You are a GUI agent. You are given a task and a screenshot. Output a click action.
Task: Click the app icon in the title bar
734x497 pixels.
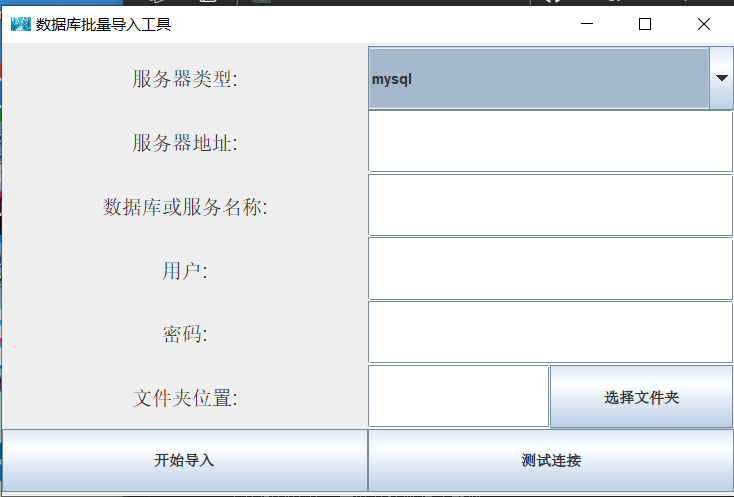pyautogui.click(x=21, y=24)
